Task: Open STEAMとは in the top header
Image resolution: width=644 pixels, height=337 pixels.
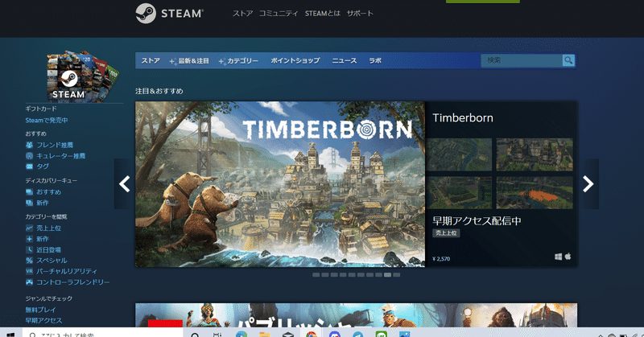Action: 323,14
